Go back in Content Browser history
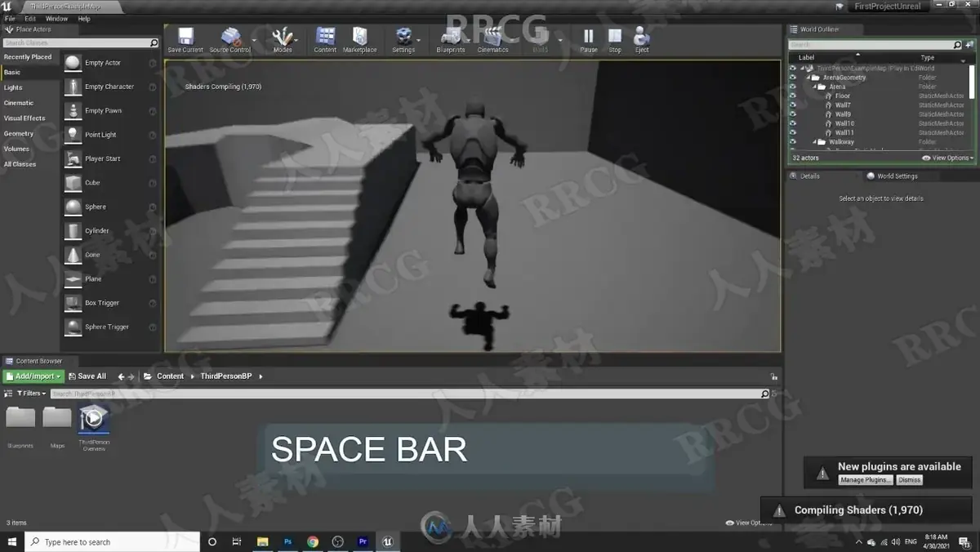 (x=121, y=376)
